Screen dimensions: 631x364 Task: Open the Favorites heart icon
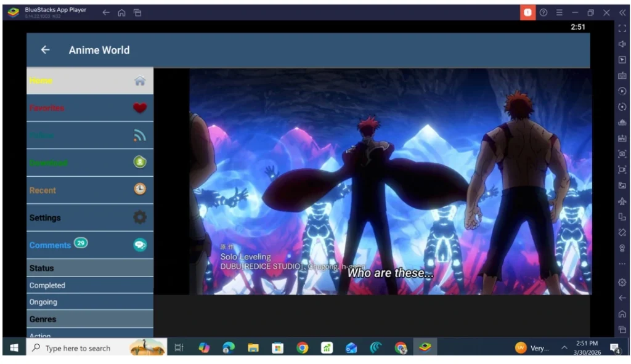click(x=139, y=108)
